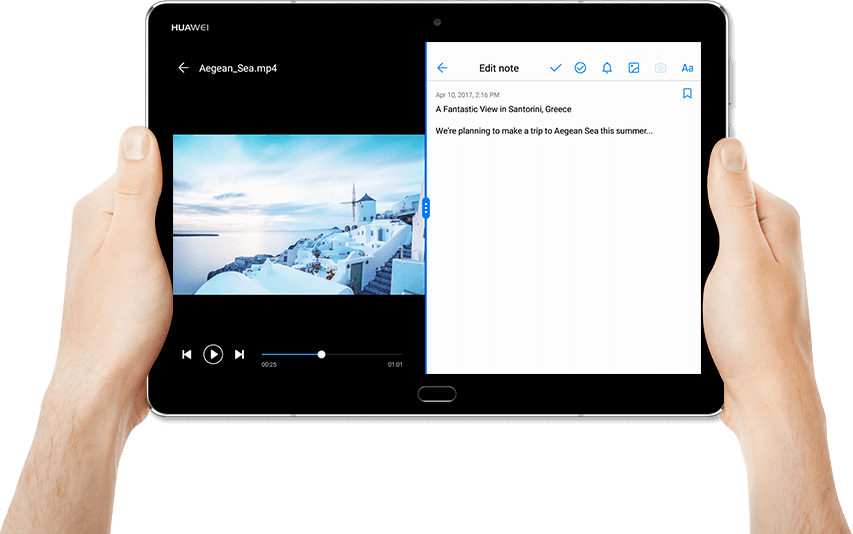This screenshot has width=853, height=534.
Task: Add a checklist using the circled-check icon
Action: 580,68
